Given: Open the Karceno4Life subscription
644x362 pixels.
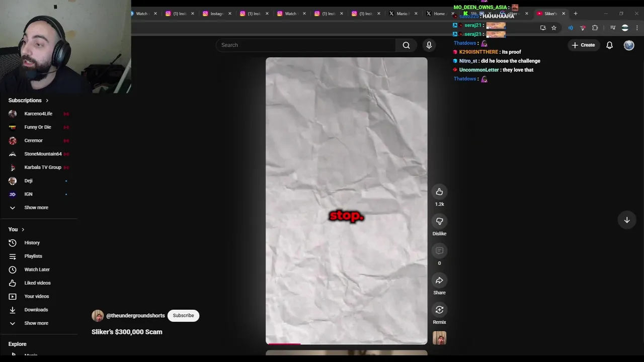Looking at the screenshot, I should click(x=39, y=114).
